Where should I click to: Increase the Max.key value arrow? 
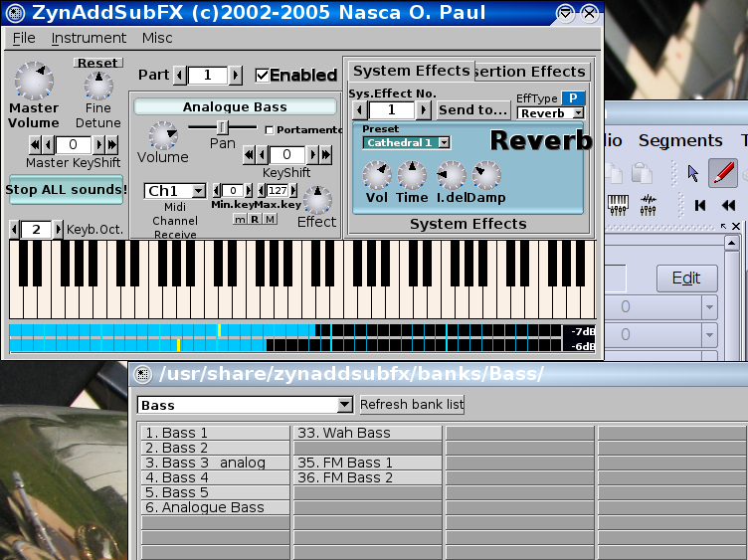[x=293, y=191]
